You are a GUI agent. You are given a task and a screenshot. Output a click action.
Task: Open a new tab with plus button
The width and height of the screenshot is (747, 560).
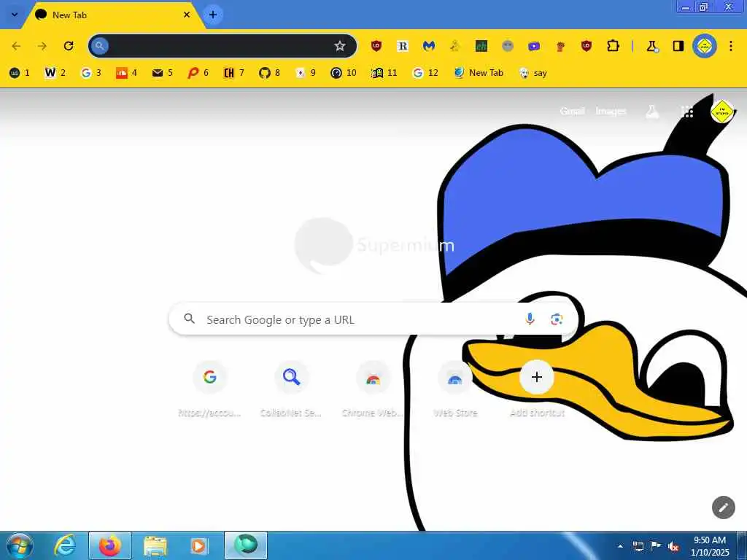(213, 15)
